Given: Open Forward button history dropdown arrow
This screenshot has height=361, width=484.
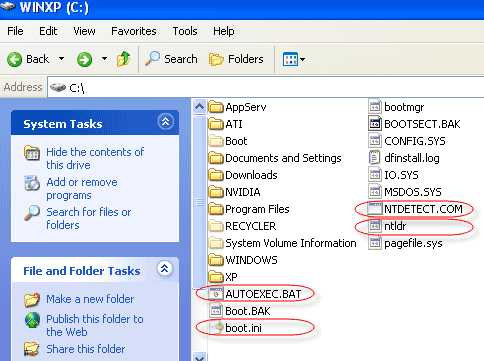Looking at the screenshot, I should tap(104, 59).
